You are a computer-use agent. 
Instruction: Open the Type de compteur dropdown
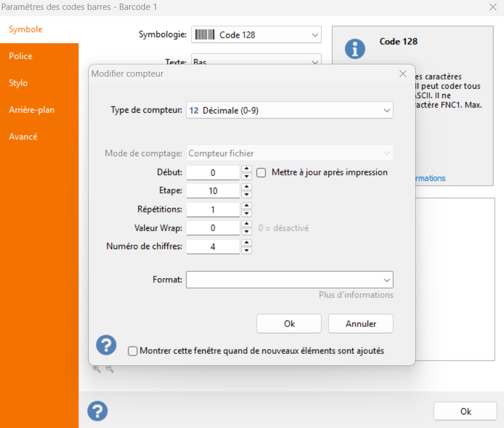click(289, 110)
